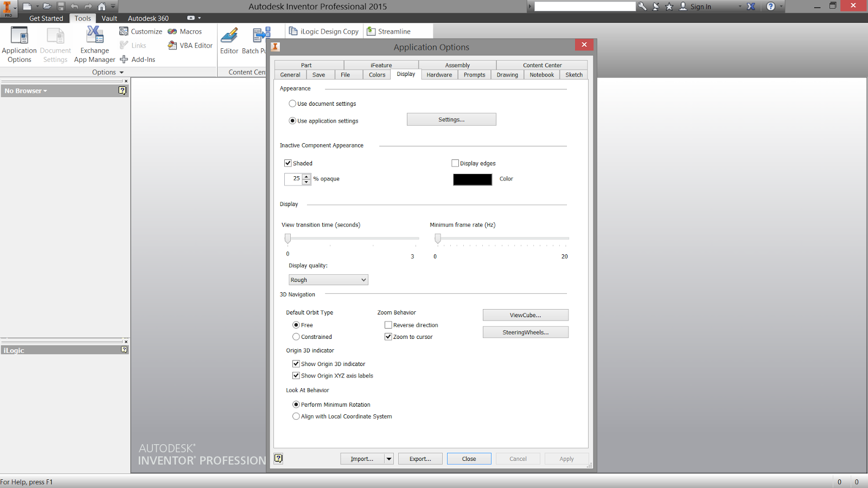Apply the application options
This screenshot has width=868, height=488.
pos(566,458)
